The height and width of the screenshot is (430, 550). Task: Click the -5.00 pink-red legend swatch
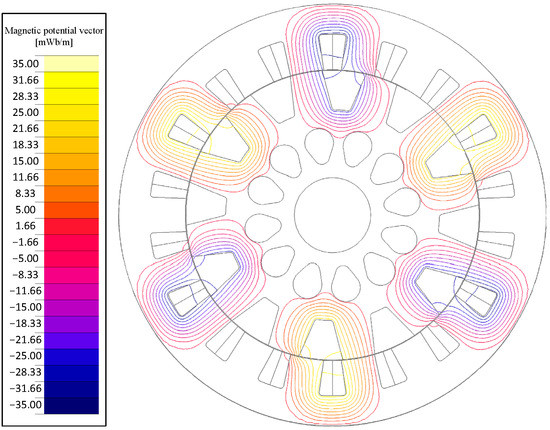[x=71, y=259]
